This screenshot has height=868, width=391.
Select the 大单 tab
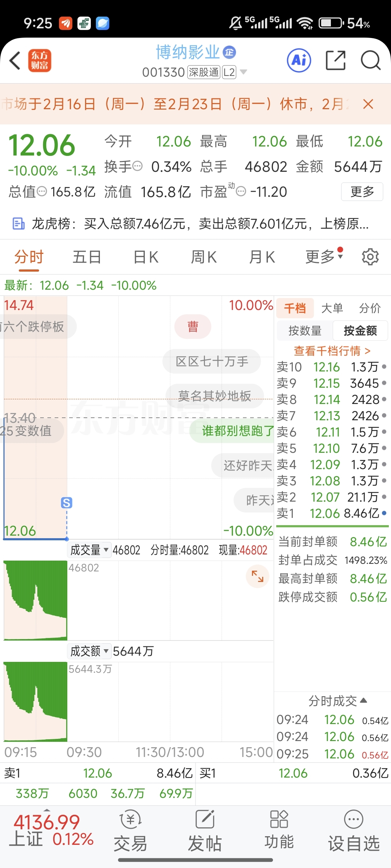coord(332,308)
